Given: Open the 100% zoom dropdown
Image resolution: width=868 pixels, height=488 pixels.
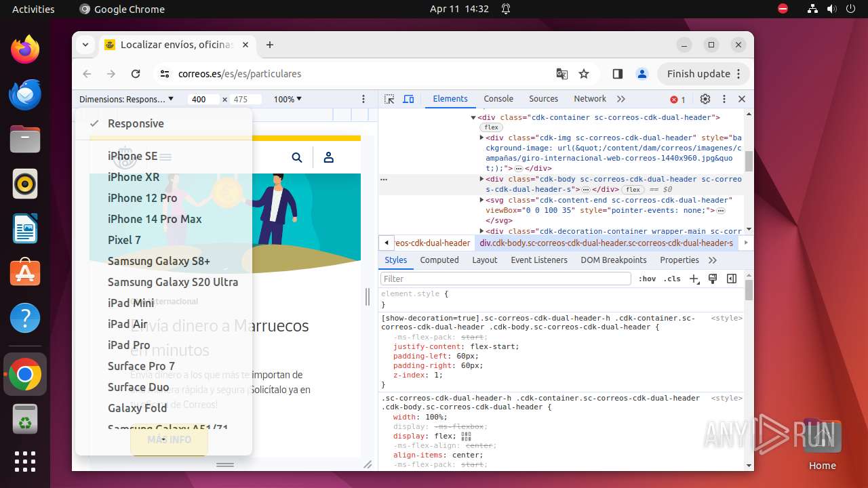Looking at the screenshot, I should tap(288, 99).
